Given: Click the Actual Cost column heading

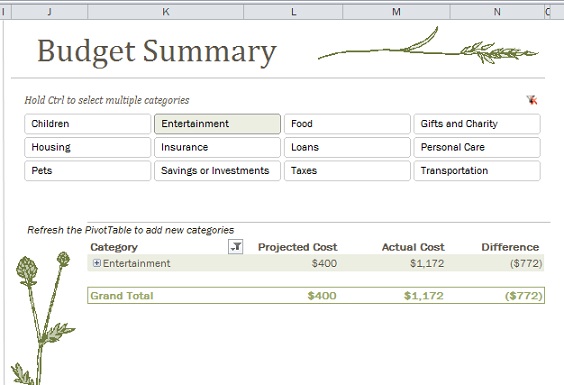Looking at the screenshot, I should (x=413, y=247).
